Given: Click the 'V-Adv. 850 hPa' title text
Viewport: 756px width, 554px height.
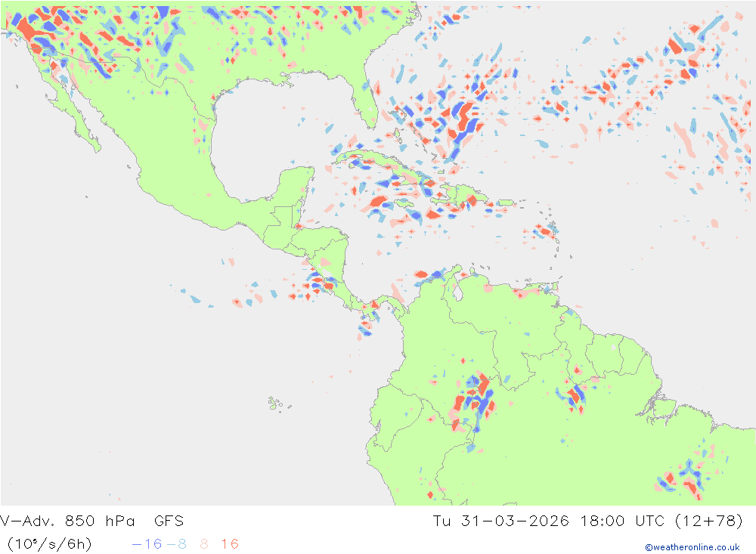Looking at the screenshot, I should click(67, 522).
